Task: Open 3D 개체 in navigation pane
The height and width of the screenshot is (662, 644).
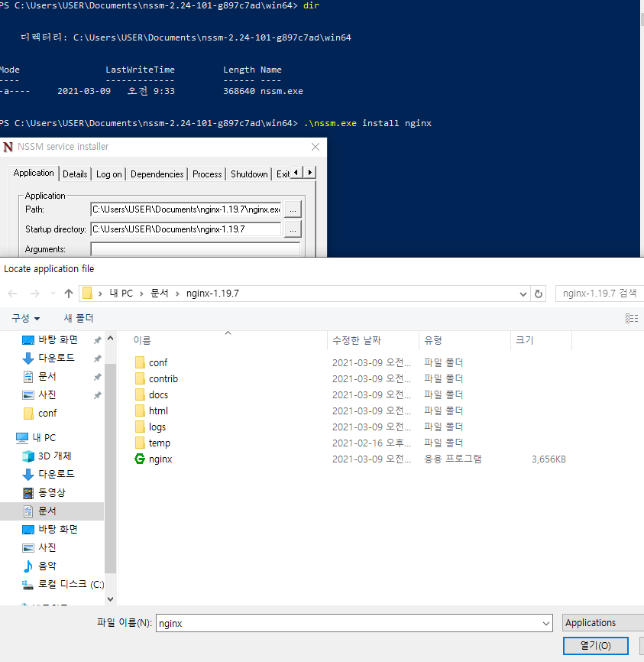Action: point(54,456)
